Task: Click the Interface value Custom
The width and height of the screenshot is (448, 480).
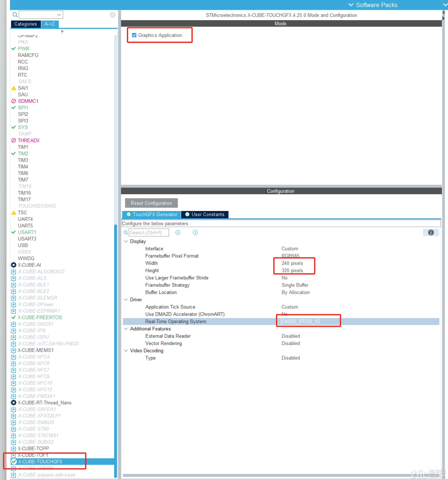Action: click(290, 248)
